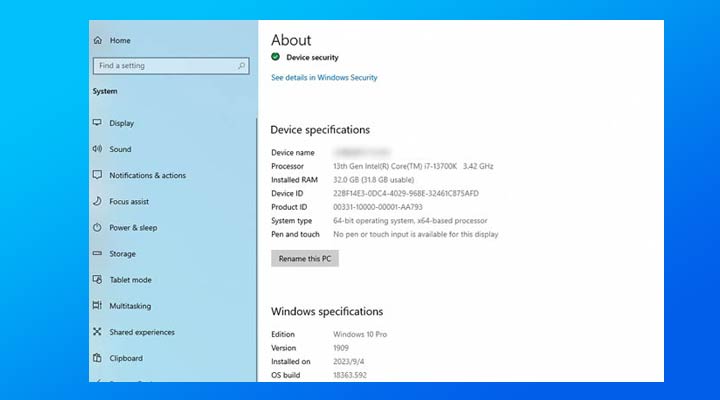
Task: Click the green Device security checkmark icon
Action: pyautogui.click(x=276, y=57)
